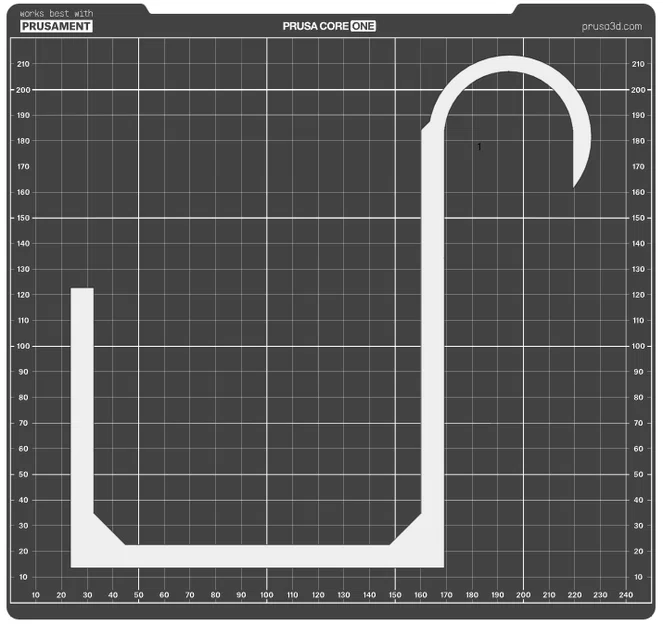This screenshot has height=625, width=663.
Task: Click the 150 label on the left axis
Action: point(23,218)
